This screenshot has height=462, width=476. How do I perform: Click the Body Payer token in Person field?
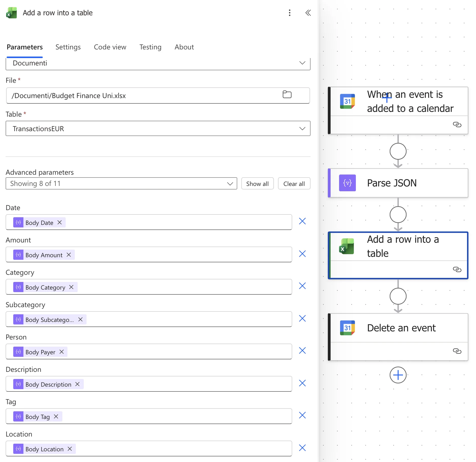click(x=40, y=352)
